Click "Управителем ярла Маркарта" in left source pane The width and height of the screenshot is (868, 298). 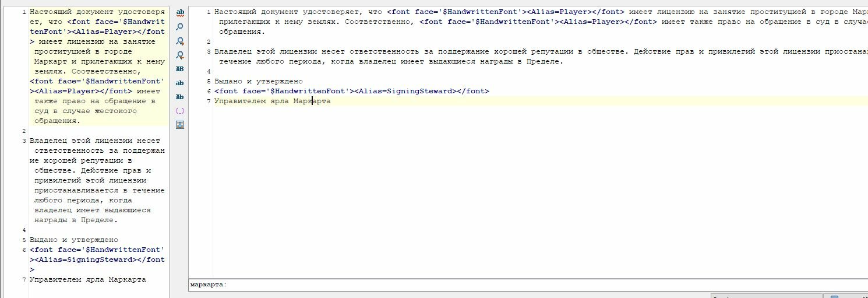click(87, 279)
